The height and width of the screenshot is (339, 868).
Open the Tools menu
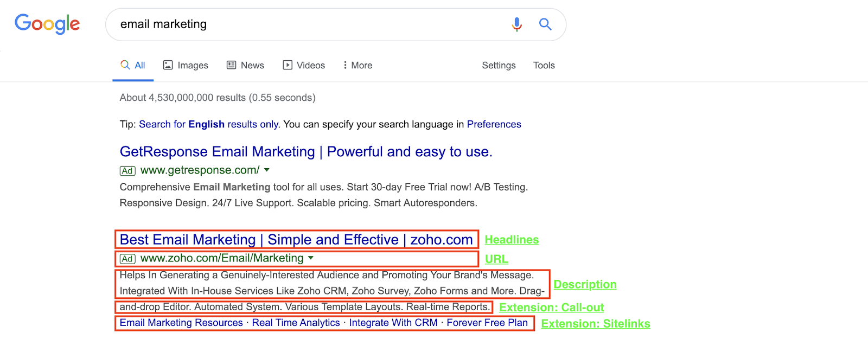pos(544,65)
